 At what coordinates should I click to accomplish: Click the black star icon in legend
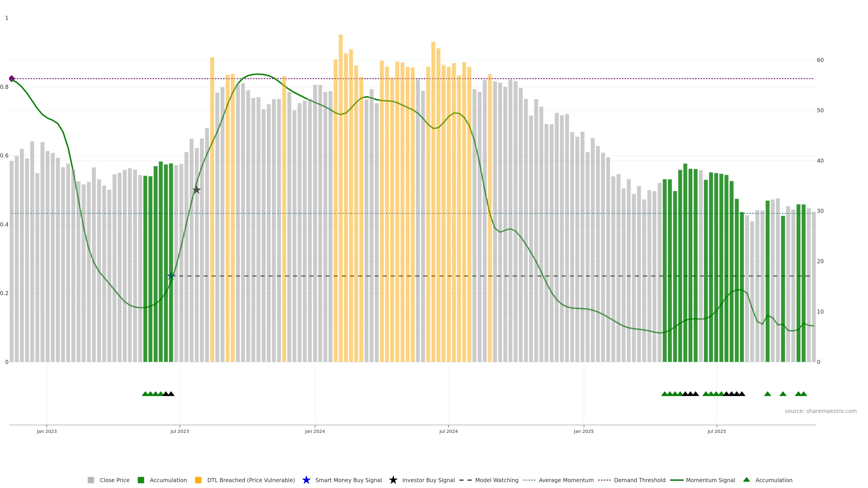[393, 480]
